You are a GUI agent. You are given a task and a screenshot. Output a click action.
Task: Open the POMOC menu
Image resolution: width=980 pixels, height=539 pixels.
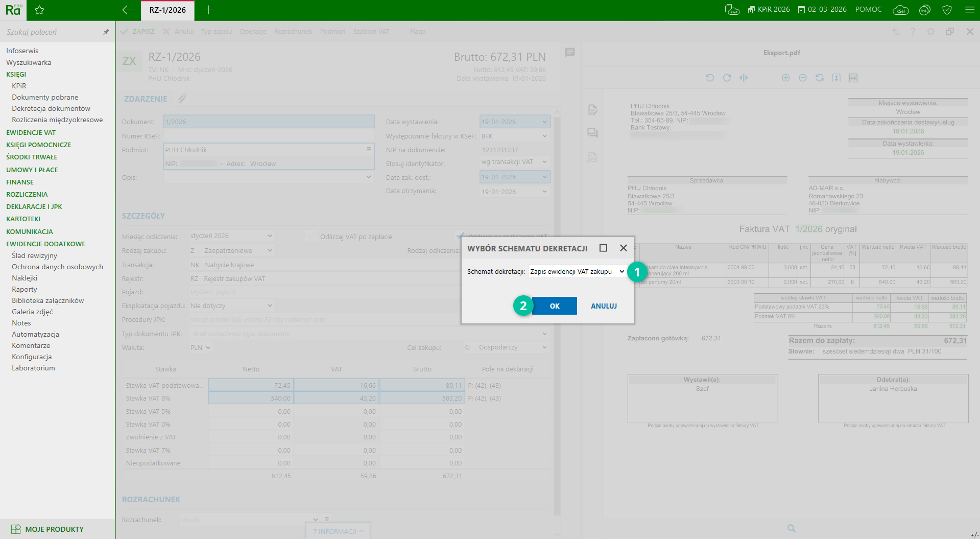[868, 10]
